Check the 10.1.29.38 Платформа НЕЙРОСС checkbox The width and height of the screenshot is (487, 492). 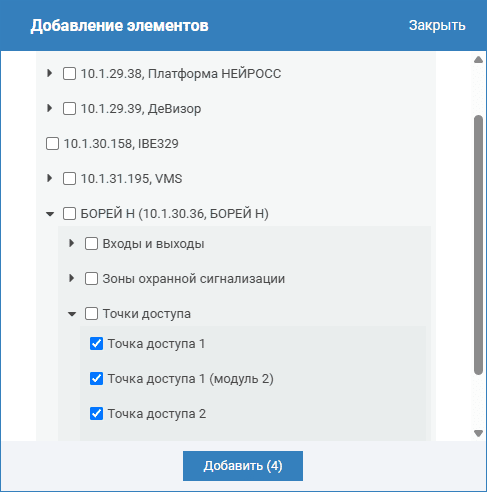pos(69,74)
